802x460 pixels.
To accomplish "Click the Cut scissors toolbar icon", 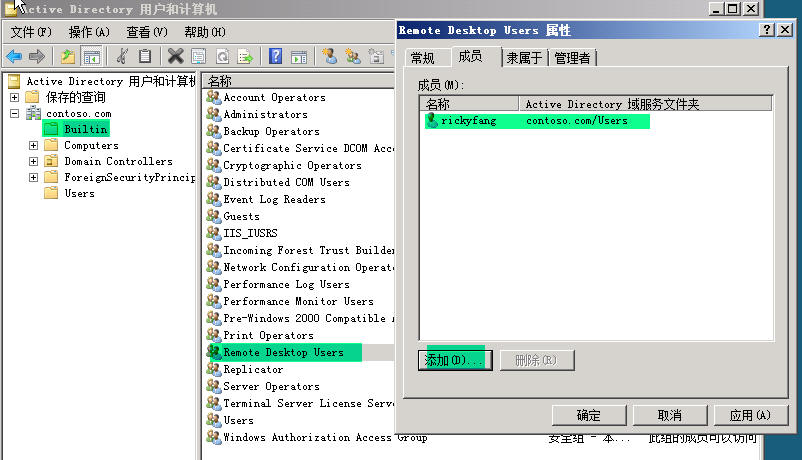I will click(122, 56).
